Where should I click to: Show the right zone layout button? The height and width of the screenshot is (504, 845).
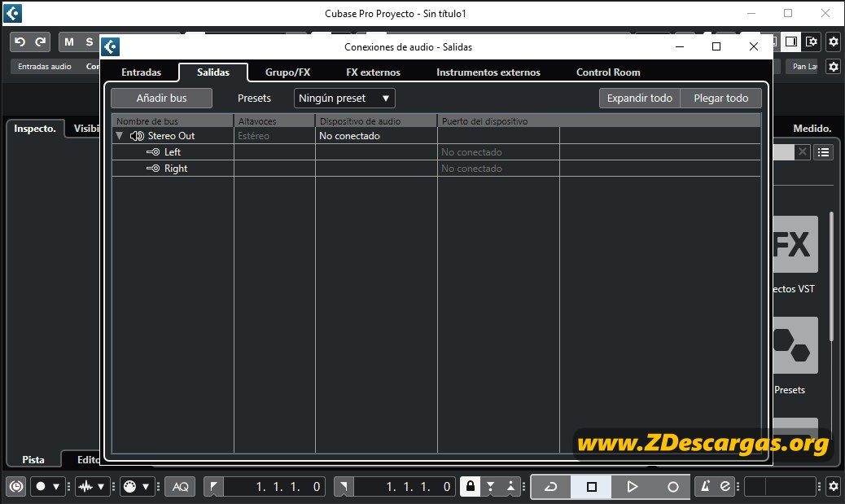click(x=790, y=42)
